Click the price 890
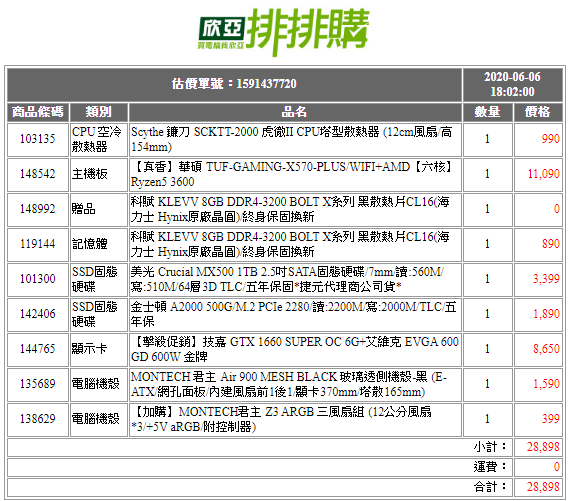 pyautogui.click(x=550, y=244)
